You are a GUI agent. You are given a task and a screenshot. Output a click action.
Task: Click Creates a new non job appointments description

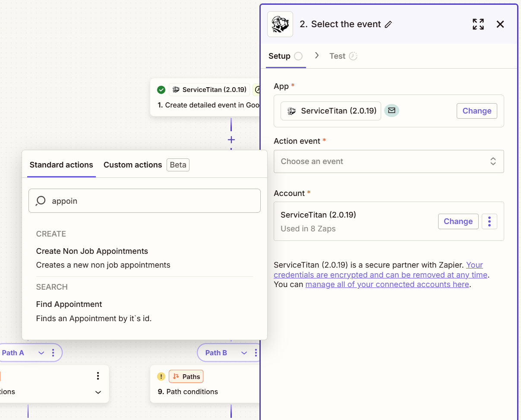pos(103,265)
